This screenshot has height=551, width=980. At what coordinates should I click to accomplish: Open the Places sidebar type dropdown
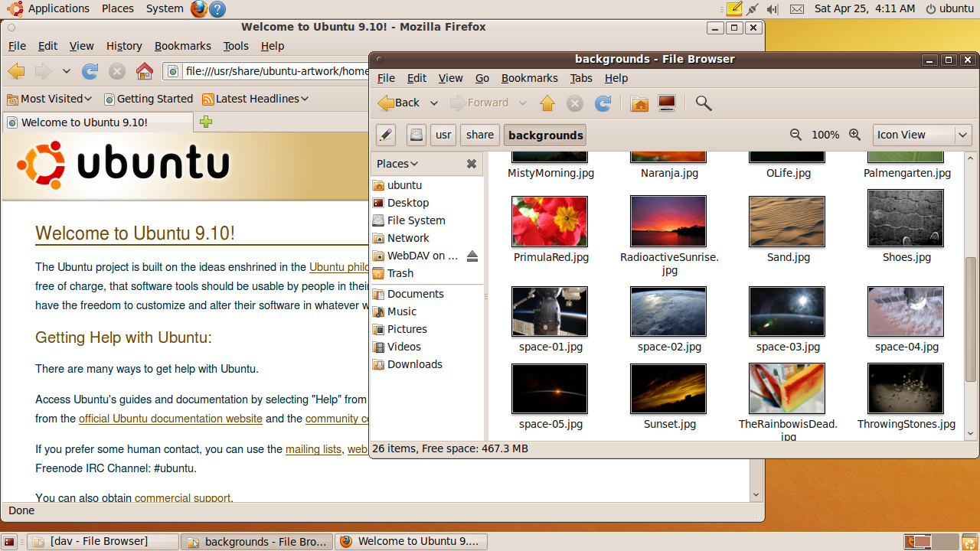(x=397, y=164)
